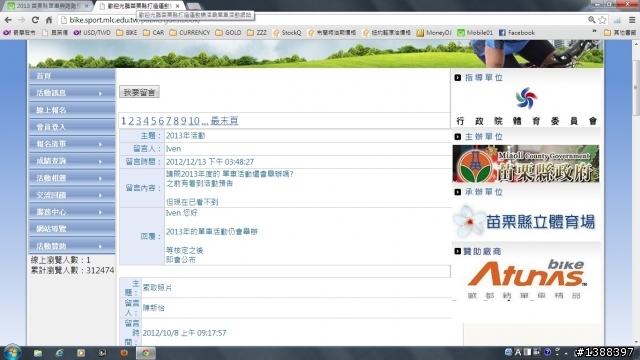
Task: Click the 苗栗縣政府 banner image
Action: coord(526,164)
